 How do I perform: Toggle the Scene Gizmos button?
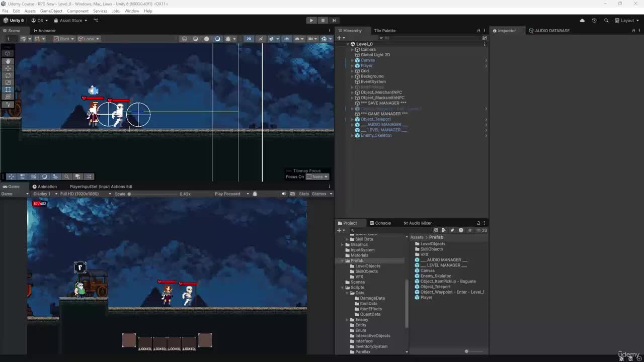tap(324, 39)
